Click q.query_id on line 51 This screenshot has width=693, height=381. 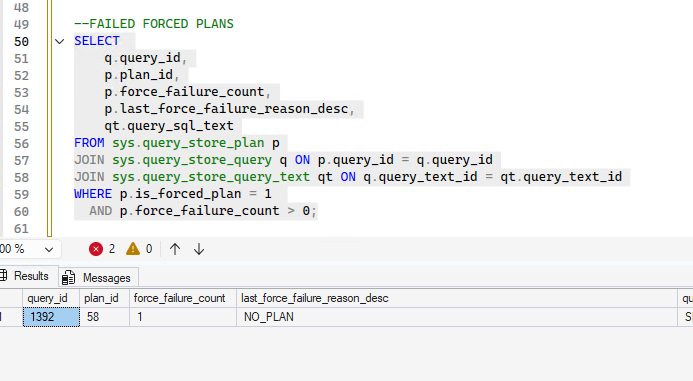point(142,58)
